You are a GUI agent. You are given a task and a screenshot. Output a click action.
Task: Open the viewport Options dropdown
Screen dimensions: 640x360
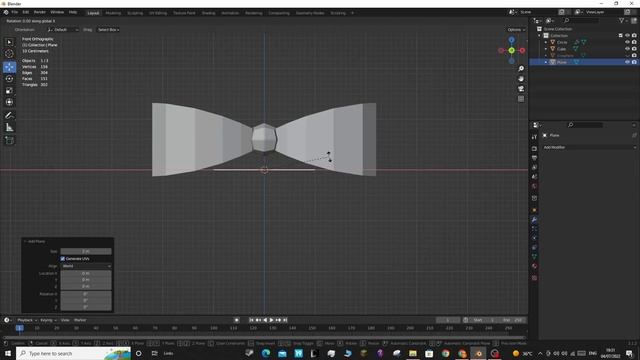(x=516, y=30)
